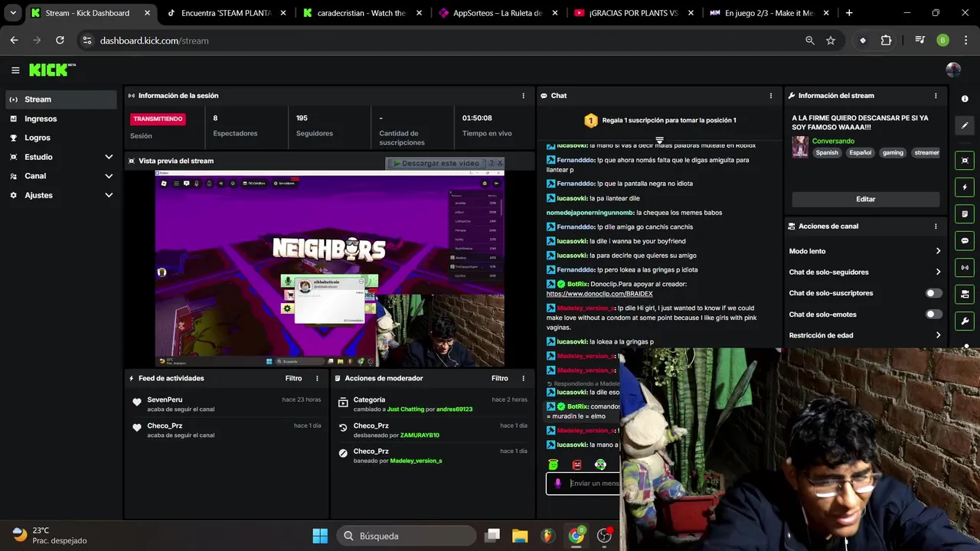This screenshot has height=551, width=980.
Task: Click the Chrome extensions puzzle icon
Action: 886,41
